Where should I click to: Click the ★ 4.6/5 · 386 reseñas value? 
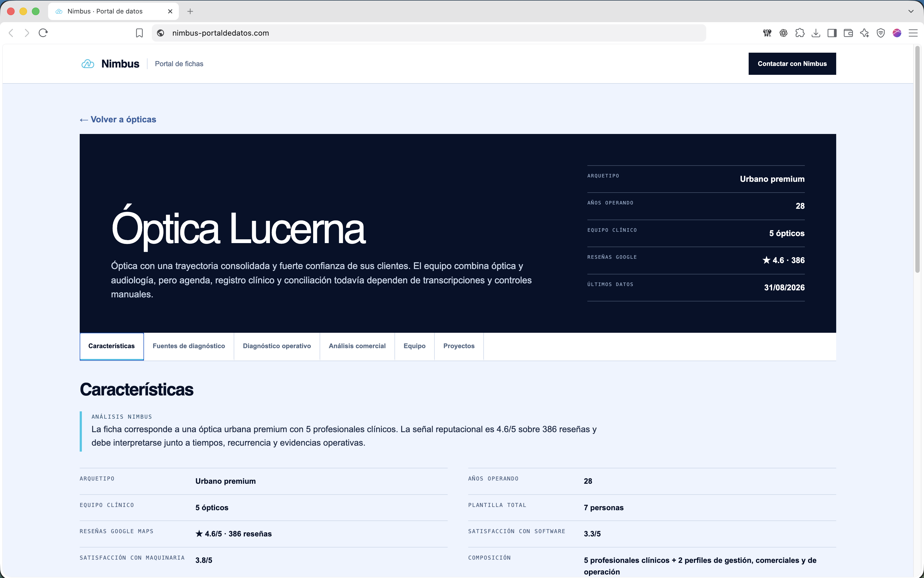pyautogui.click(x=234, y=534)
